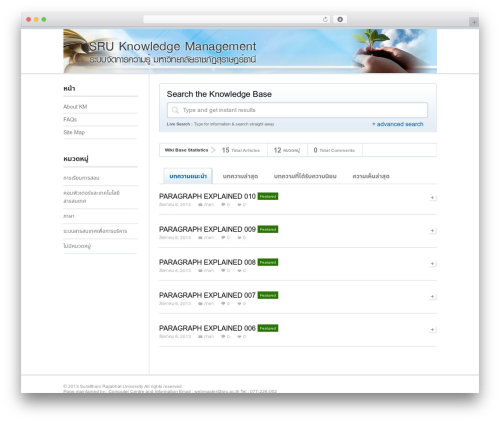
Task: Open the third, shortest sidebar category link
Action: pyautogui.click(x=69, y=216)
